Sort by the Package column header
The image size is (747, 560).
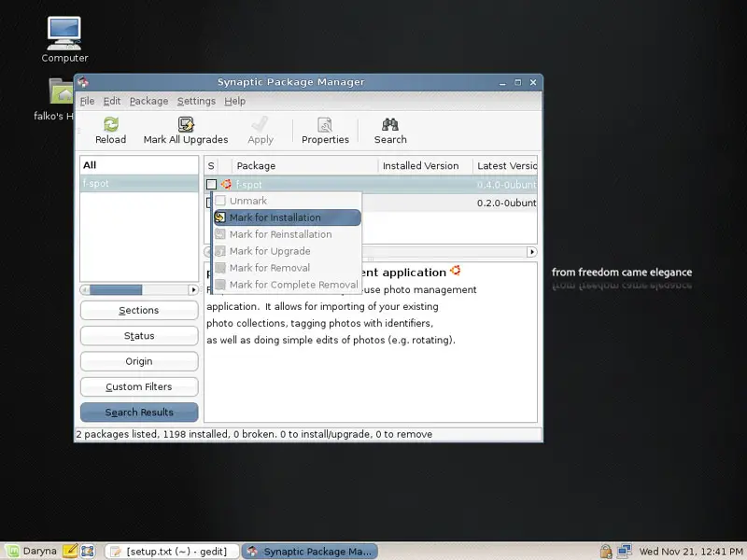tap(305, 166)
